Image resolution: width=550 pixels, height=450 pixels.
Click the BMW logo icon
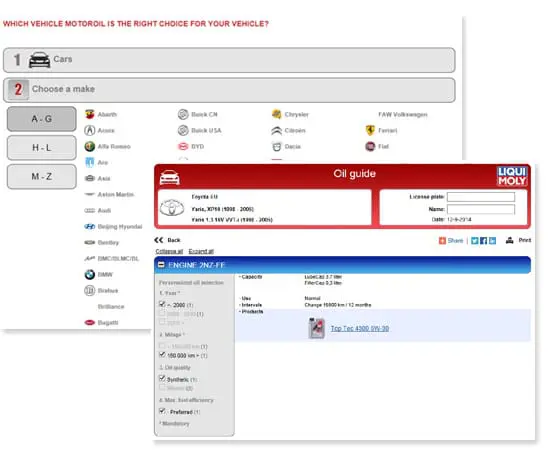pyautogui.click(x=89, y=275)
